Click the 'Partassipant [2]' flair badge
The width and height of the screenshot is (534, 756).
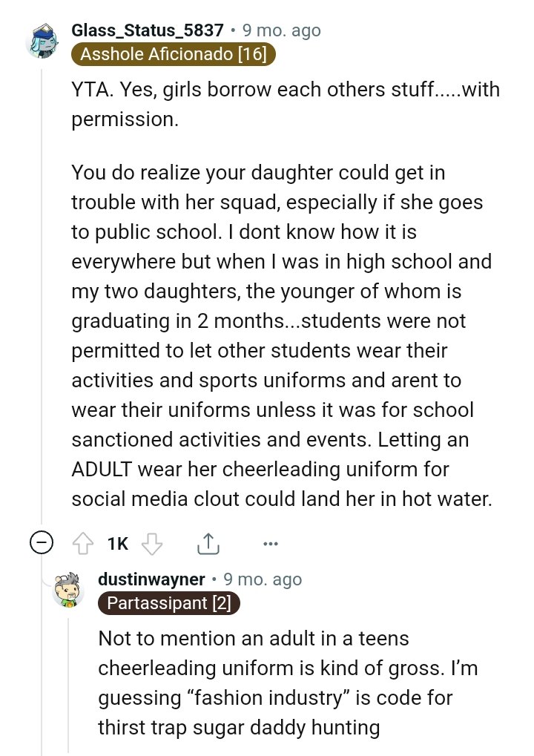pos(168,603)
